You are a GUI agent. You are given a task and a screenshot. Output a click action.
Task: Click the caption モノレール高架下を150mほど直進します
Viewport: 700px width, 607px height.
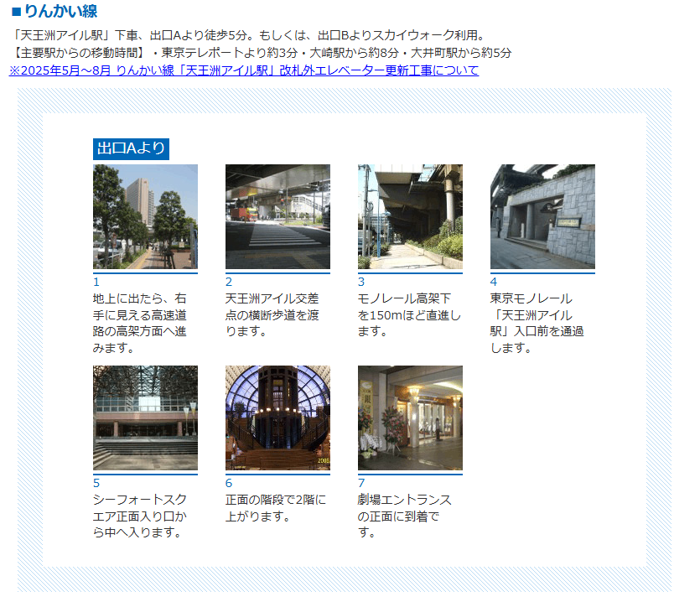pos(409,315)
